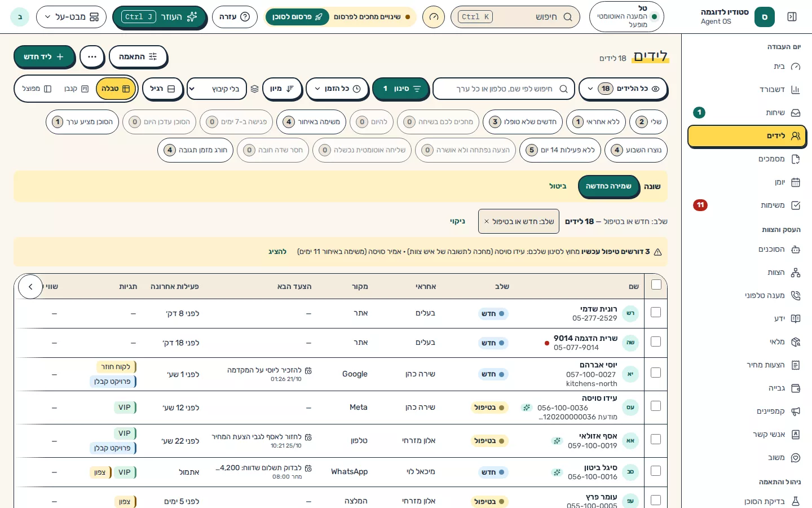The image size is (812, 508).
Task: Open מענה טלפוני from the sidebar
Action: 747,296
